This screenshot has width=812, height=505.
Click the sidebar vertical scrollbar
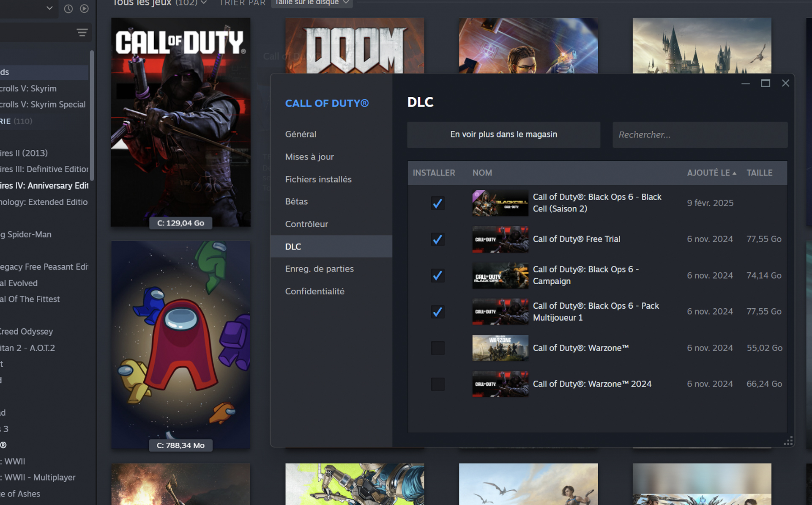point(92,115)
